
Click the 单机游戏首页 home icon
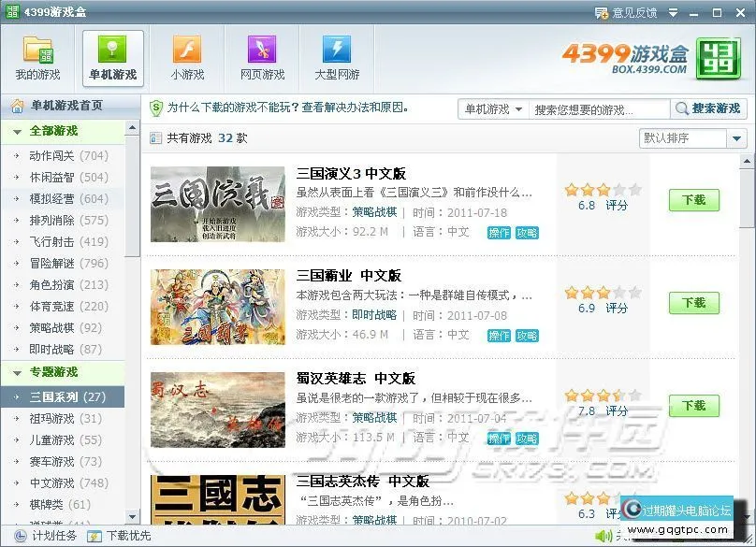coord(17,106)
